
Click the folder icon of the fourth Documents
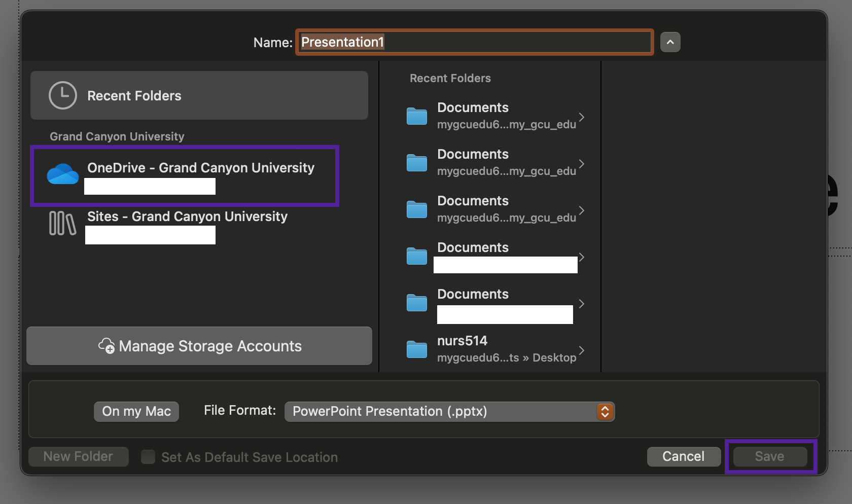(x=417, y=256)
